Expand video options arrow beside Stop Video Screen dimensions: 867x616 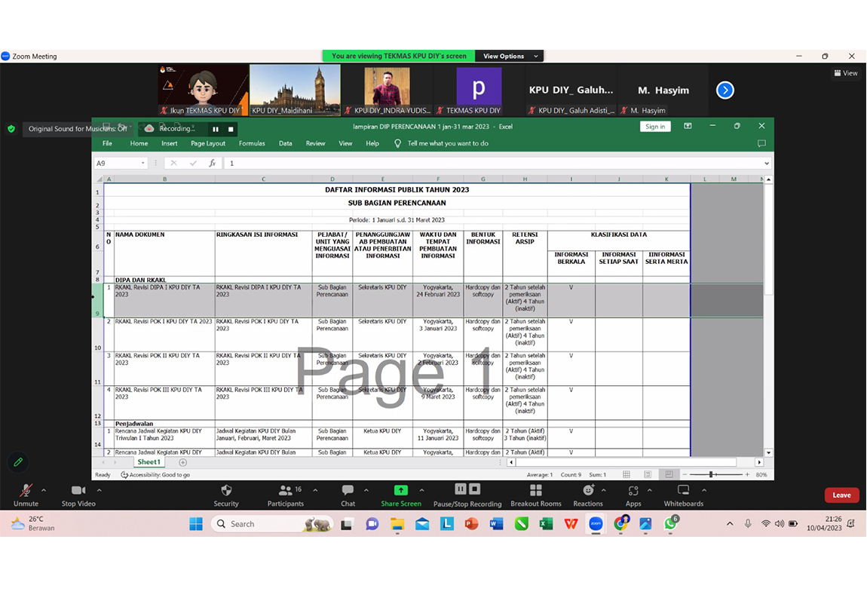coord(99,490)
